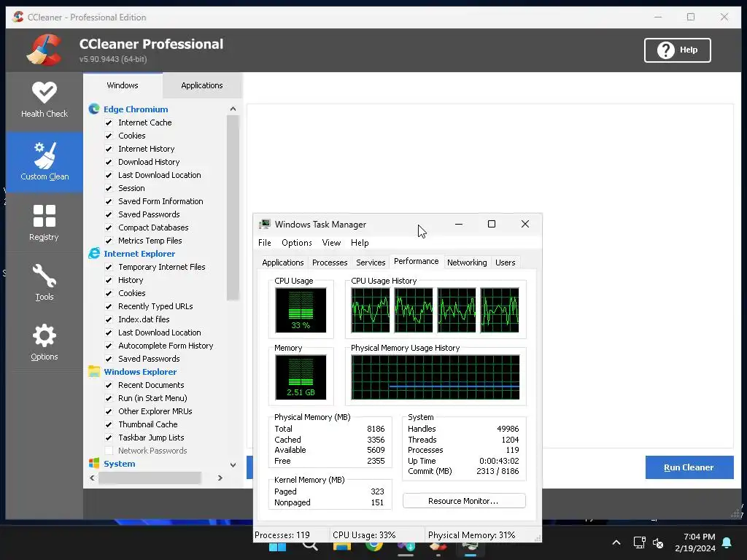Switch to Task Manager Processes tab

[x=330, y=262]
